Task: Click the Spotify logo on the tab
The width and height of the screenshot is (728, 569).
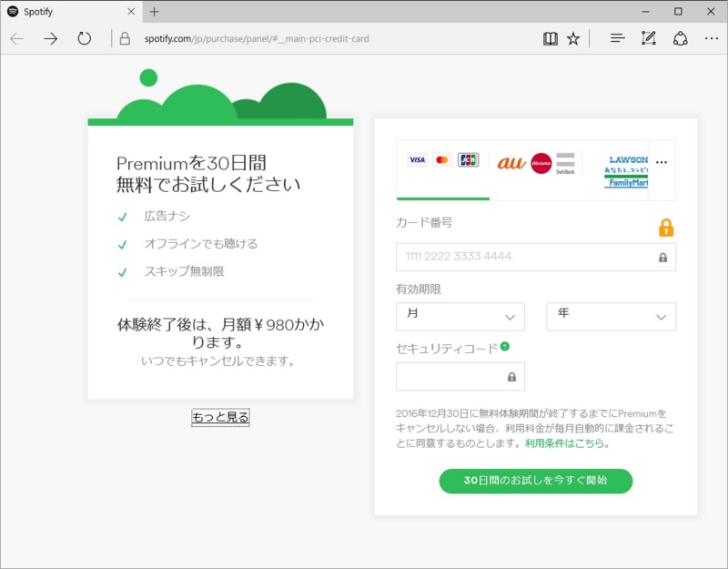Action: click(x=13, y=11)
